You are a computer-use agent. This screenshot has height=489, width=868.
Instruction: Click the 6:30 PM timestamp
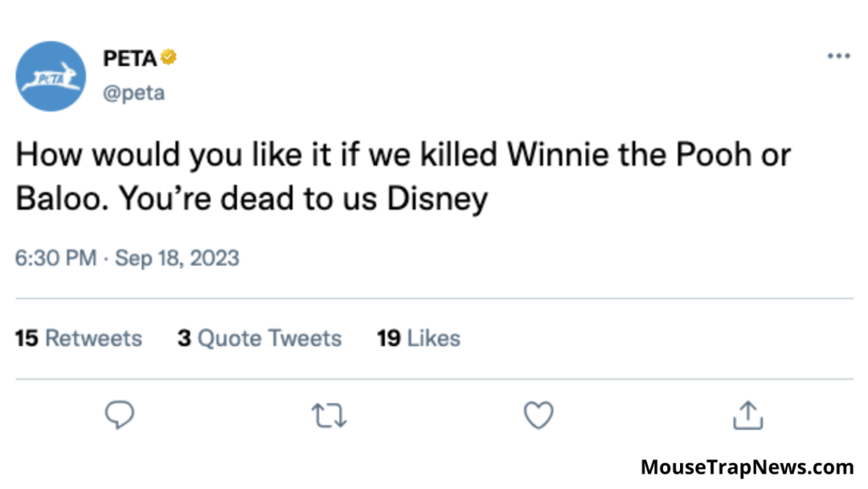55,258
